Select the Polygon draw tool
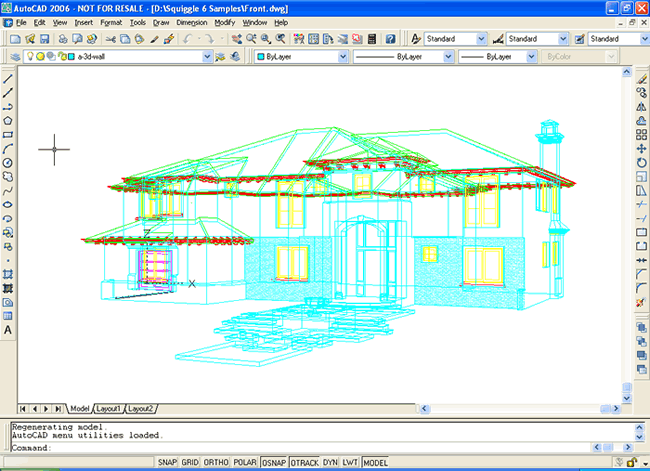This screenshot has height=471, width=650. [7, 121]
